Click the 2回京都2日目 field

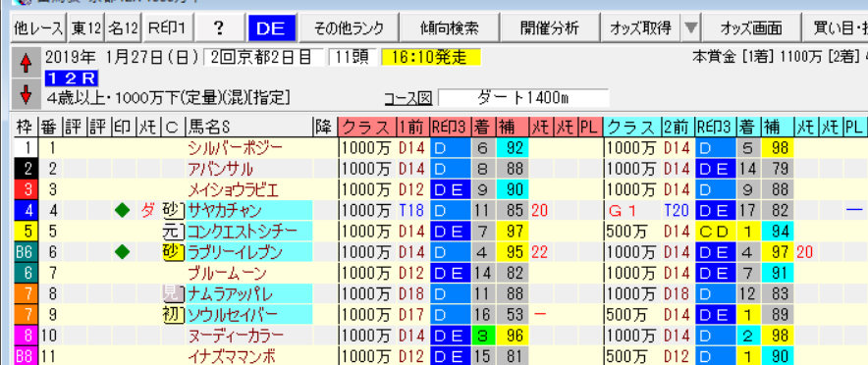pos(264,58)
